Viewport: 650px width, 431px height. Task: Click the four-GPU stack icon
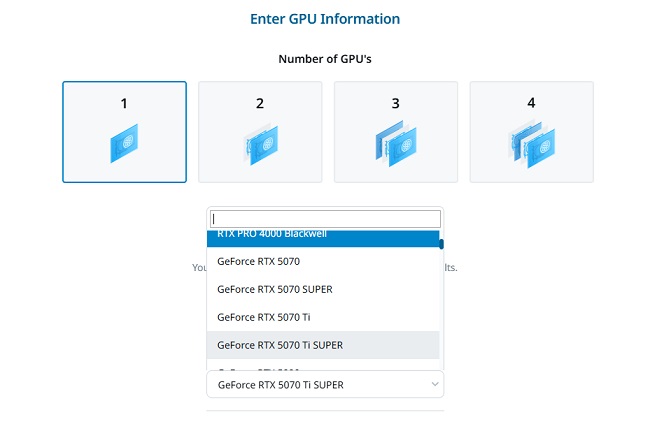click(x=531, y=143)
